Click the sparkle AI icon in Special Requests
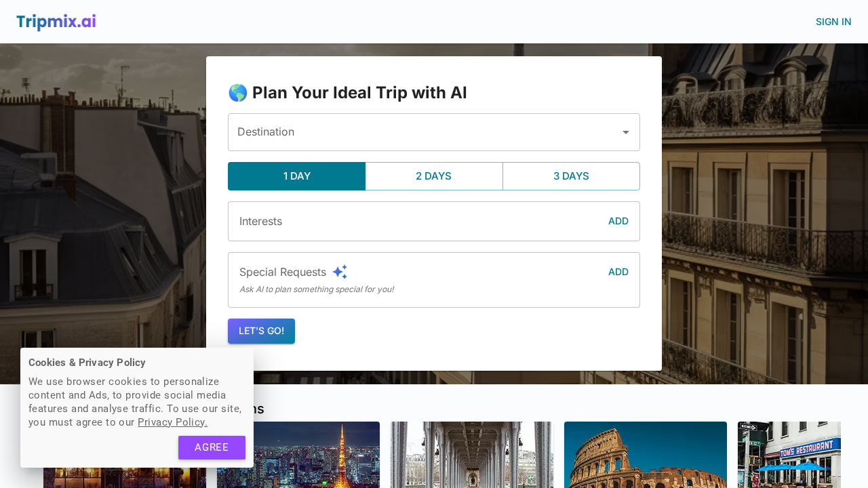This screenshot has height=488, width=868. (340, 271)
